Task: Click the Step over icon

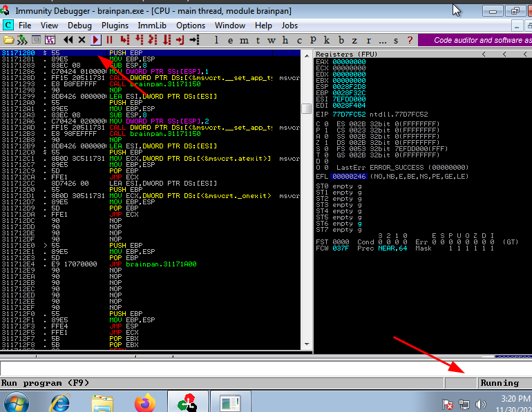Action: 139,40
